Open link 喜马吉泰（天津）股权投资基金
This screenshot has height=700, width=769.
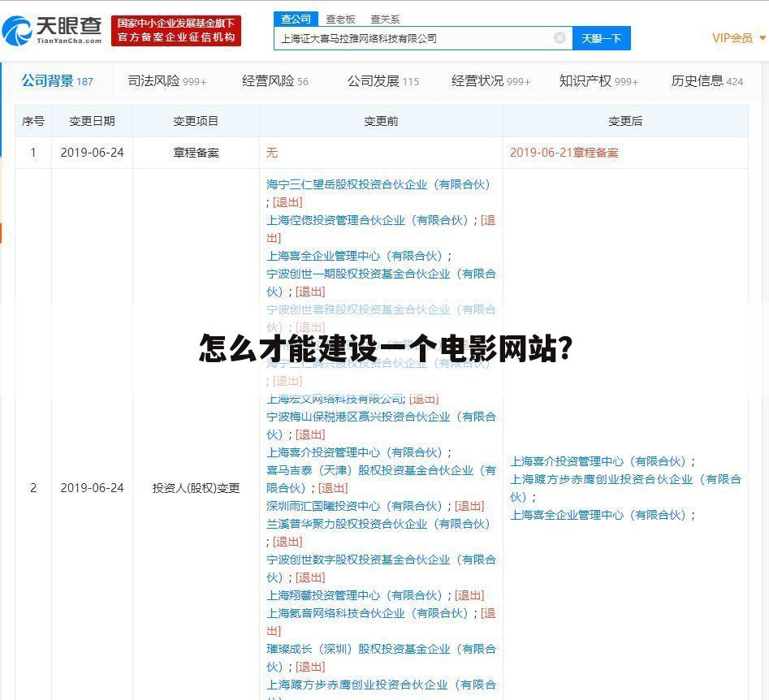click(381, 479)
